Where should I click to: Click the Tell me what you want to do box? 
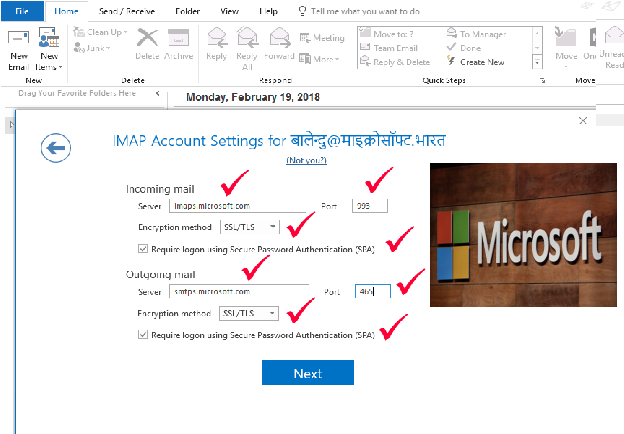pyautogui.click(x=359, y=11)
